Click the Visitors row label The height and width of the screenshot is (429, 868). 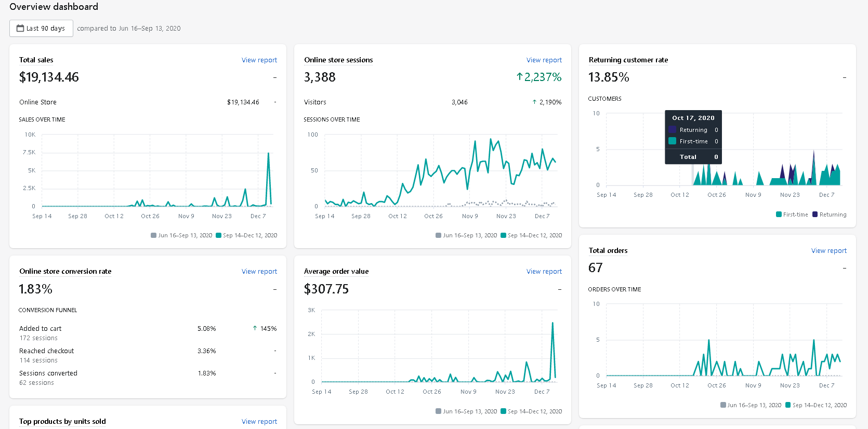(315, 102)
